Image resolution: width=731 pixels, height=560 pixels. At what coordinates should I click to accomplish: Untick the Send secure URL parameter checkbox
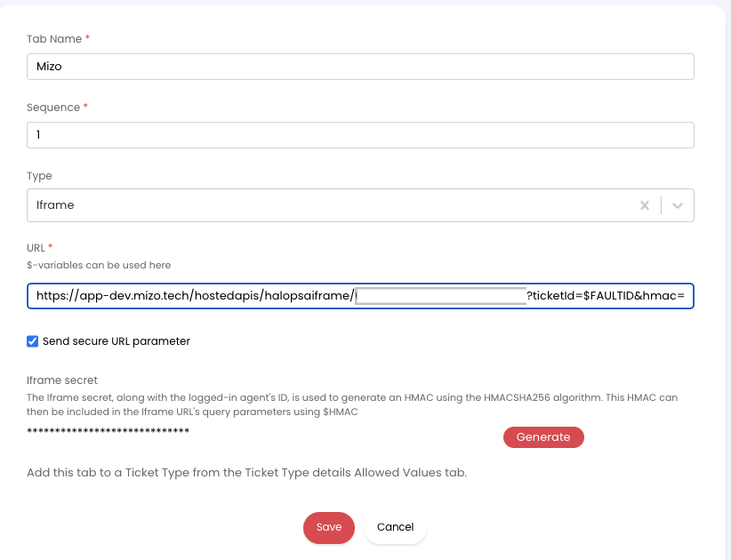(x=33, y=341)
